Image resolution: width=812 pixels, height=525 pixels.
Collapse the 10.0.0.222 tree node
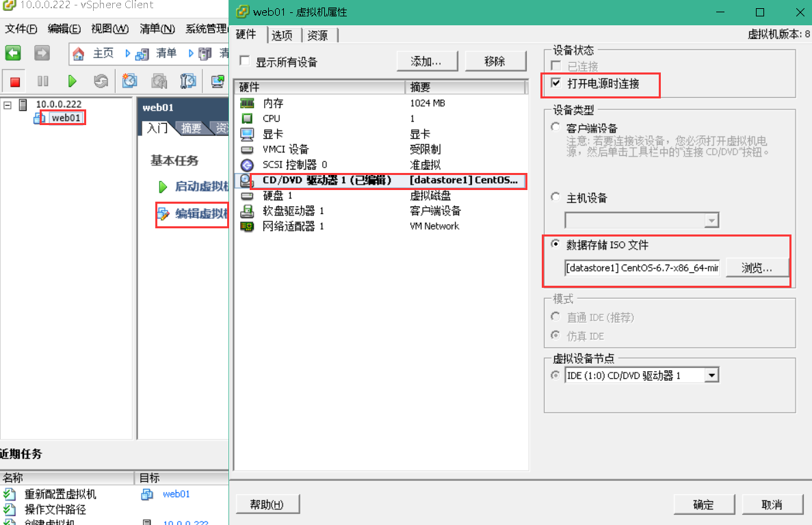tap(8, 105)
